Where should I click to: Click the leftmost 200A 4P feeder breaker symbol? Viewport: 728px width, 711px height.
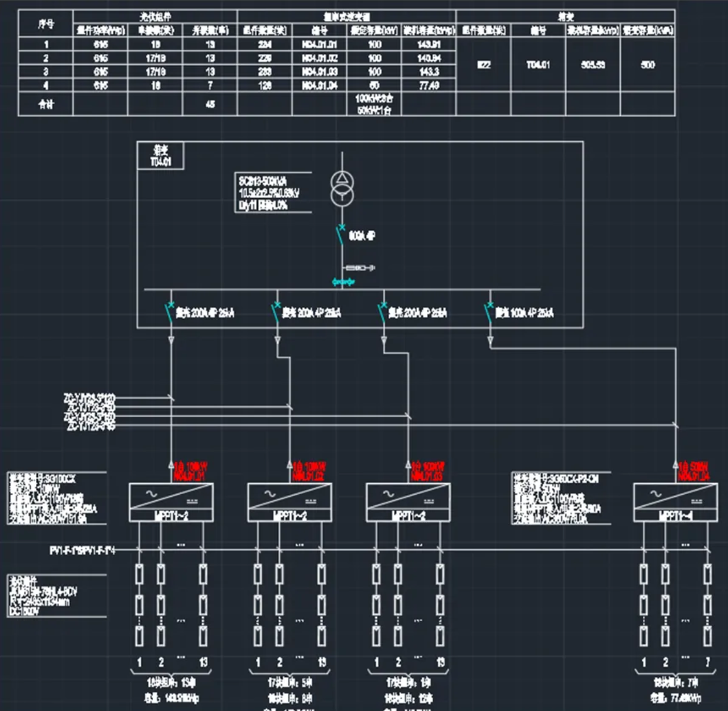170,312
